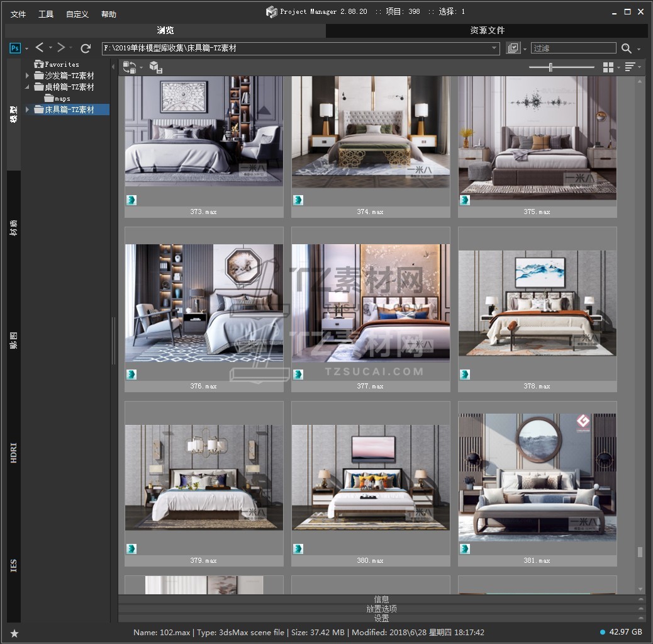The image size is (653, 644).
Task: Open the 工具 menu
Action: pos(46,14)
